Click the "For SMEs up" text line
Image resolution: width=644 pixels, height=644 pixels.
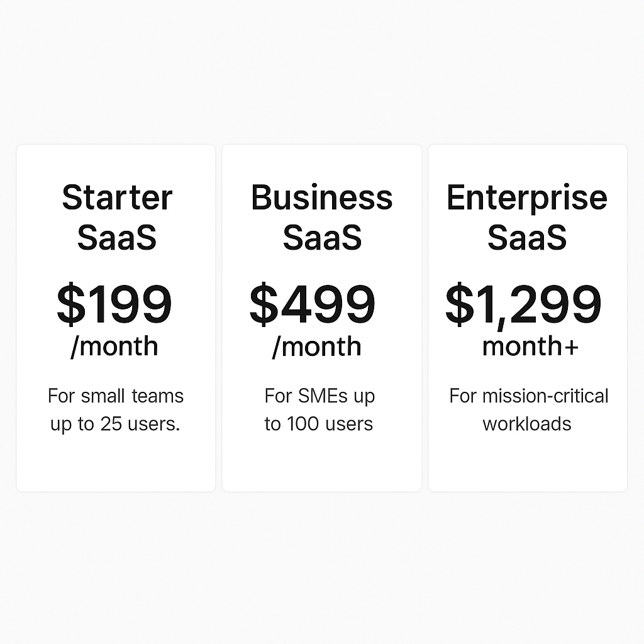[x=319, y=396]
